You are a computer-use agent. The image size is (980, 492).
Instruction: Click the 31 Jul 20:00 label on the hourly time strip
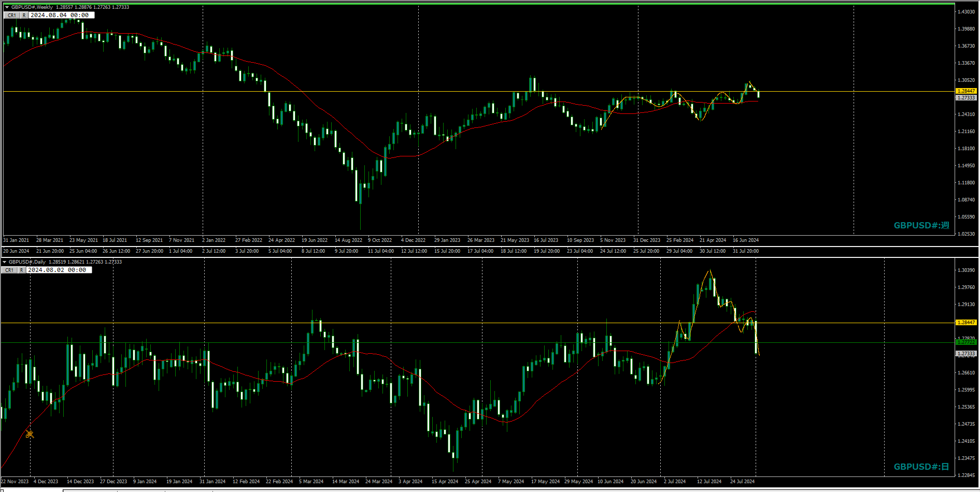pos(746,251)
